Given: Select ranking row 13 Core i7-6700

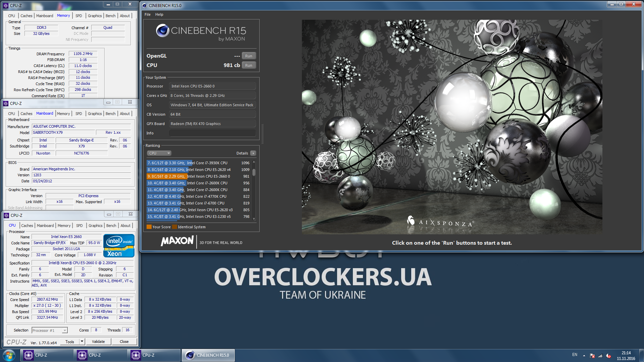Looking at the screenshot, I should pos(199,203).
